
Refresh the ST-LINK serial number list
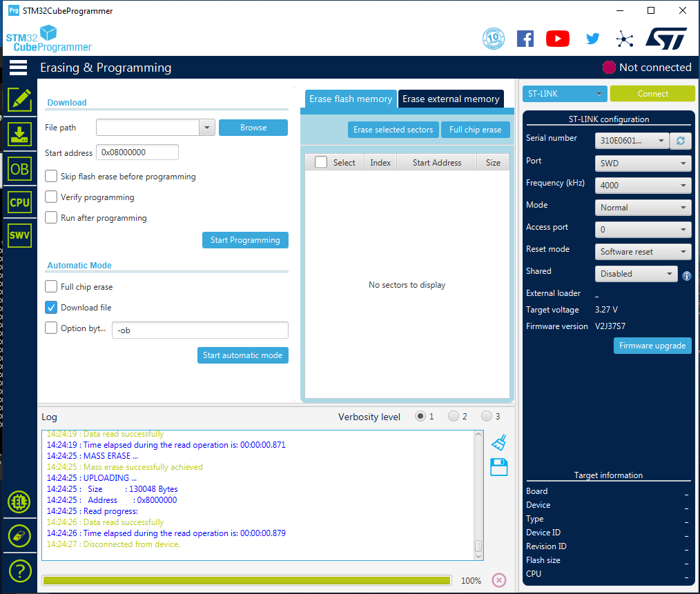(x=681, y=141)
